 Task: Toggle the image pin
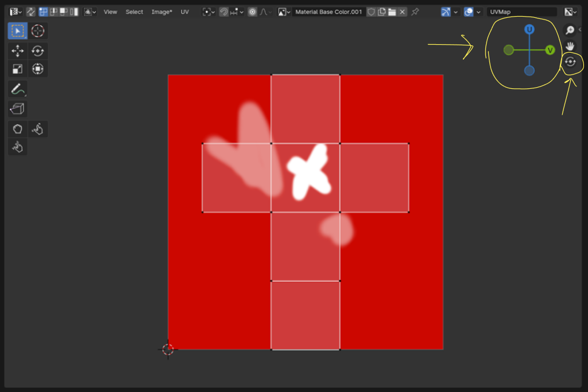click(x=415, y=11)
